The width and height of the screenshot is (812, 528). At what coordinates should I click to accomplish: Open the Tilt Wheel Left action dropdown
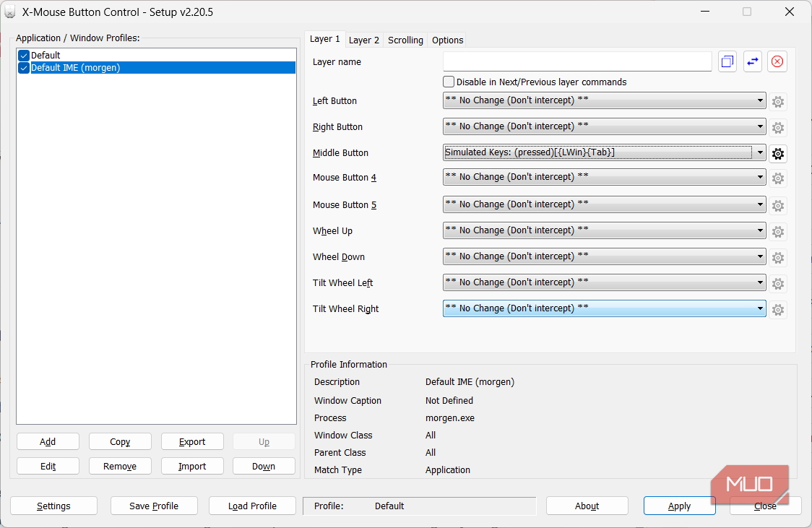click(x=605, y=282)
